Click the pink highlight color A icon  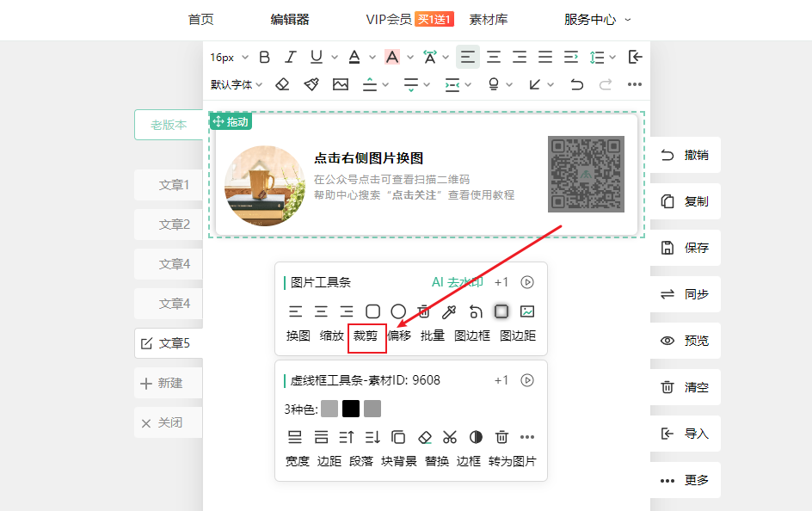[x=392, y=57]
